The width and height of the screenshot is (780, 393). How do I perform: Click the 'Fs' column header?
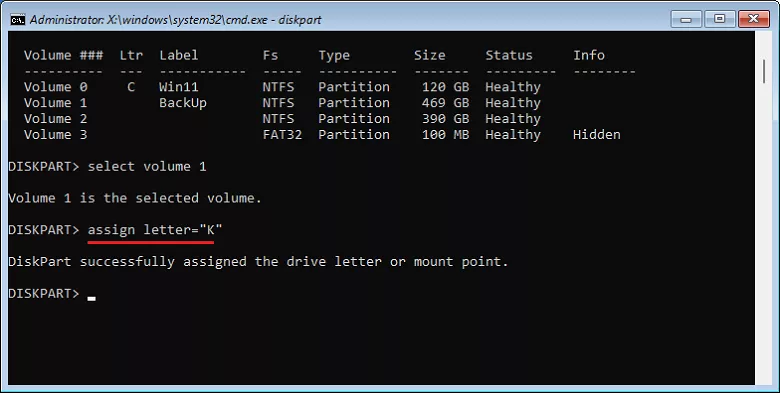271,55
